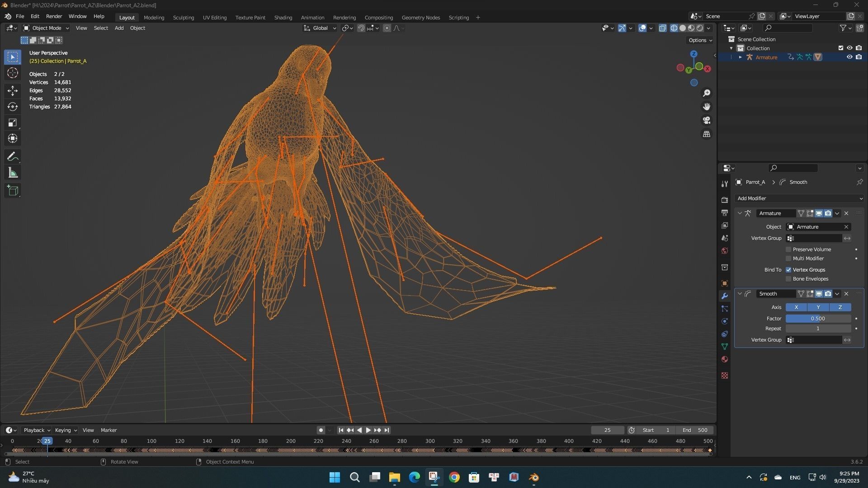Collapse the Collection in outliner
Screen dimensions: 868x488
pyautogui.click(x=731, y=48)
